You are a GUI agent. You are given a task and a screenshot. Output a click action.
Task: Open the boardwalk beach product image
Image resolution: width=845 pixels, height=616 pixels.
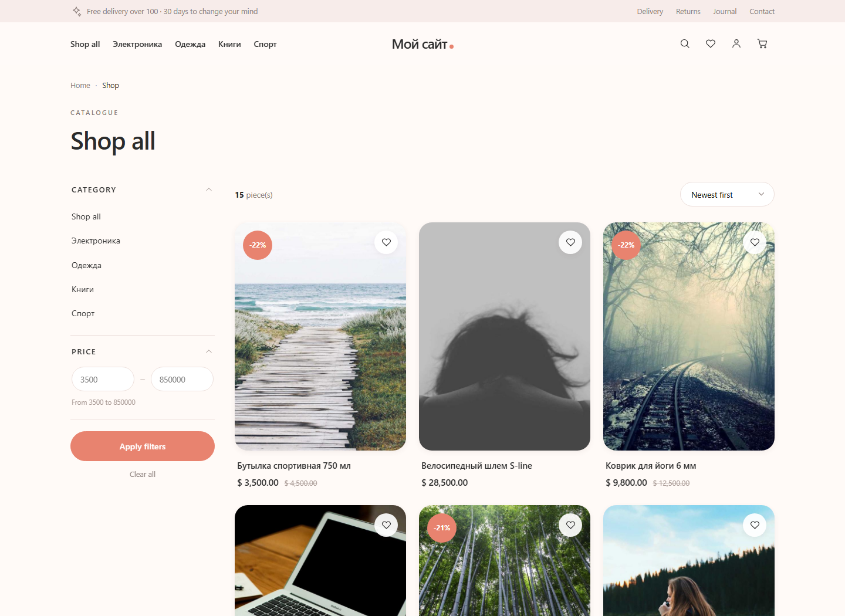320,336
